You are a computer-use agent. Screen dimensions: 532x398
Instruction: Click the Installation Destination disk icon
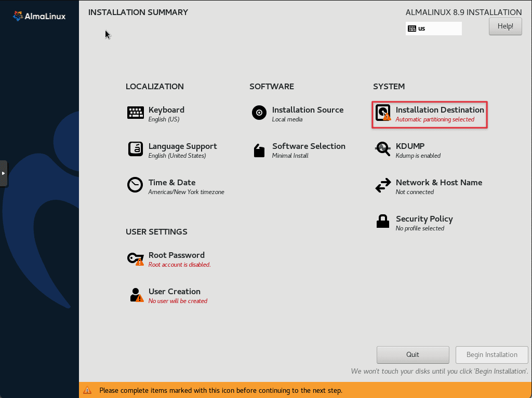pyautogui.click(x=383, y=113)
